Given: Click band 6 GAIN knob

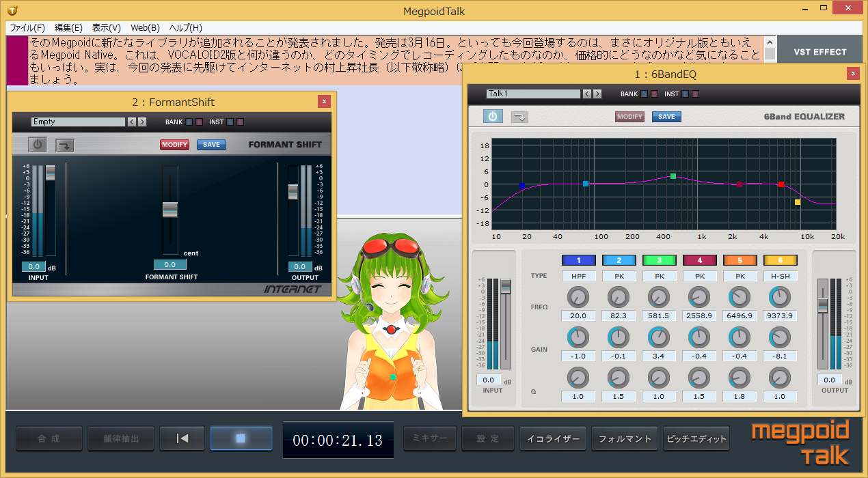Looking at the screenshot, I should tap(780, 337).
